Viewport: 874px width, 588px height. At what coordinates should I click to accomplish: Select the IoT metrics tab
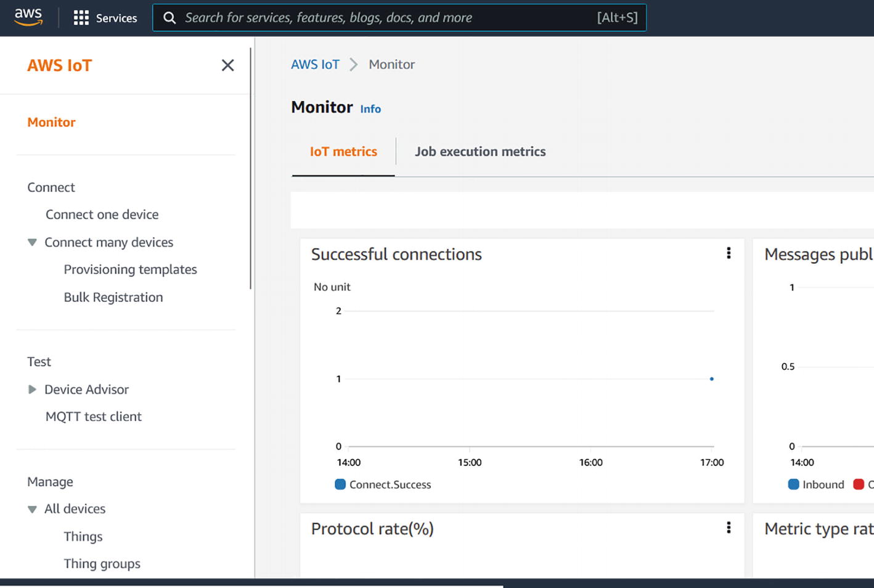click(x=343, y=152)
